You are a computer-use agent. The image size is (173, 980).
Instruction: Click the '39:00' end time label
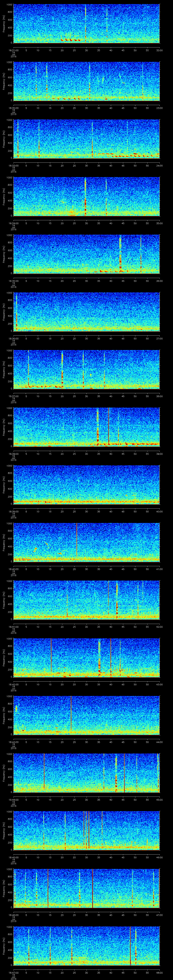[159, 454]
